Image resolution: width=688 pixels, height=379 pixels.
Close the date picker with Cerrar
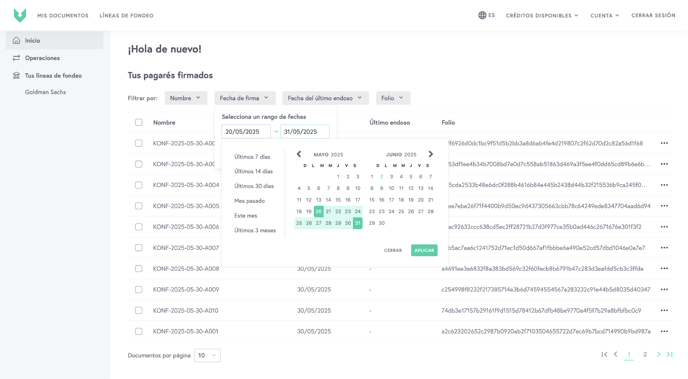pos(393,250)
